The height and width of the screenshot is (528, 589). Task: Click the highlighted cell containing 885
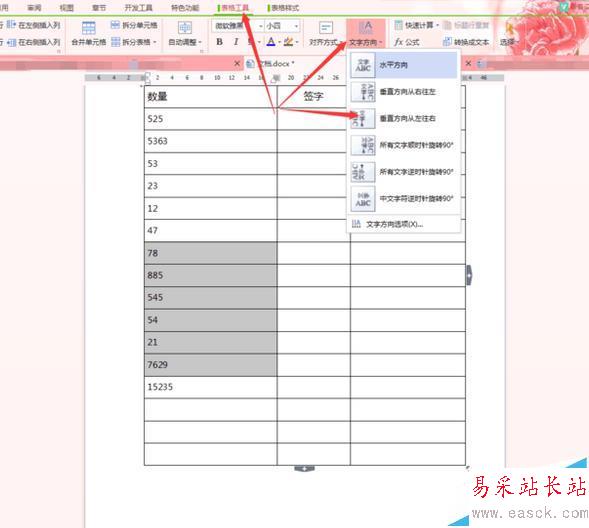click(210, 275)
